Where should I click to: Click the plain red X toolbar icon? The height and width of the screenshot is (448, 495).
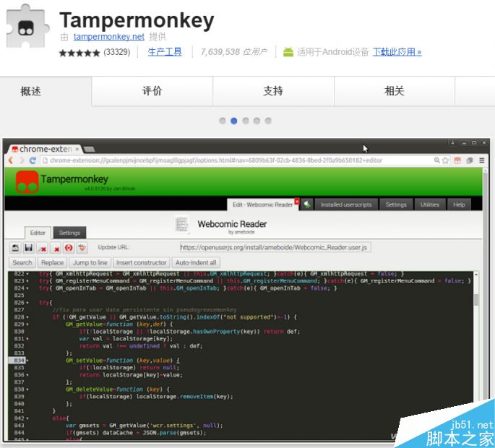56,248
